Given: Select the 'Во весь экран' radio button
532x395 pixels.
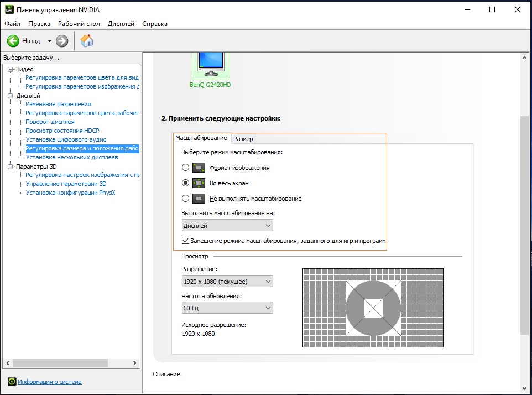Looking at the screenshot, I should (x=185, y=183).
